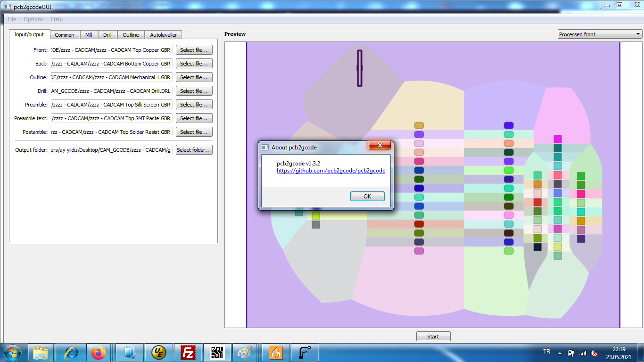
Task: Launch FileZilla from the taskbar
Action: (x=188, y=352)
